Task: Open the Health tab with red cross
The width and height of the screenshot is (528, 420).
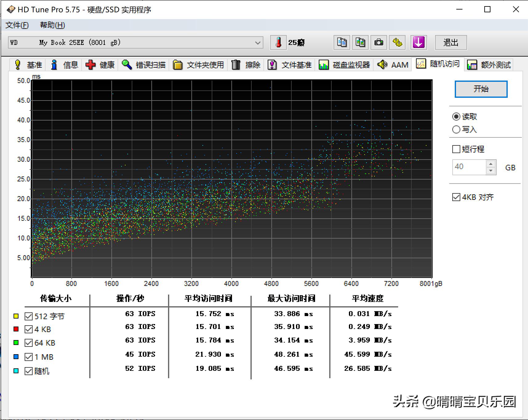Action: point(100,65)
